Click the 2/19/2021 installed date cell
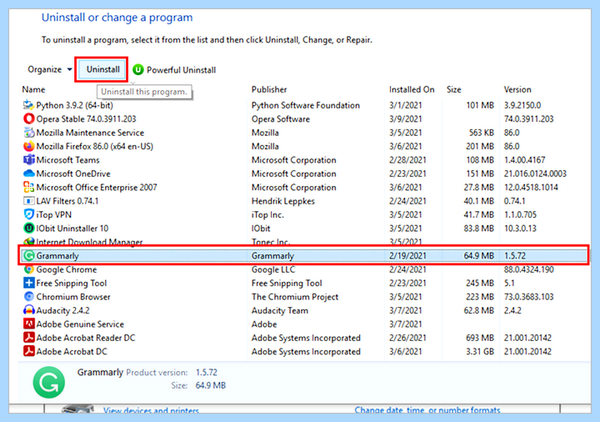 [408, 256]
